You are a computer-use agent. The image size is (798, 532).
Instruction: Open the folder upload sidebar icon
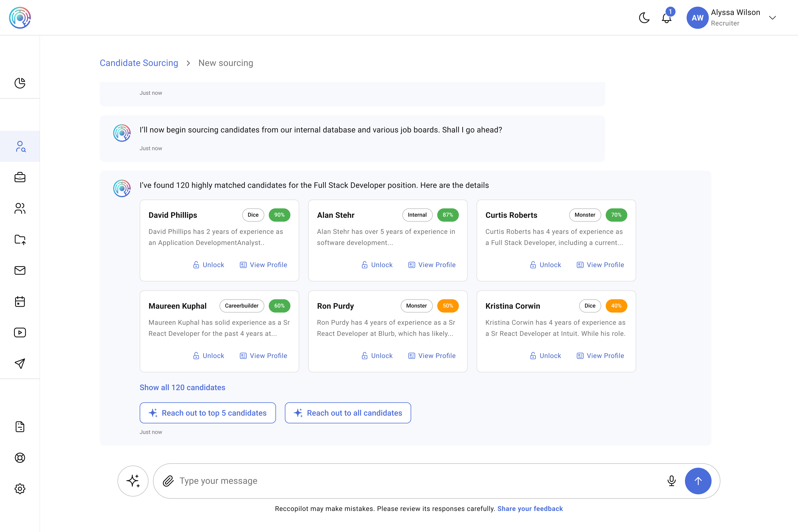point(20,240)
